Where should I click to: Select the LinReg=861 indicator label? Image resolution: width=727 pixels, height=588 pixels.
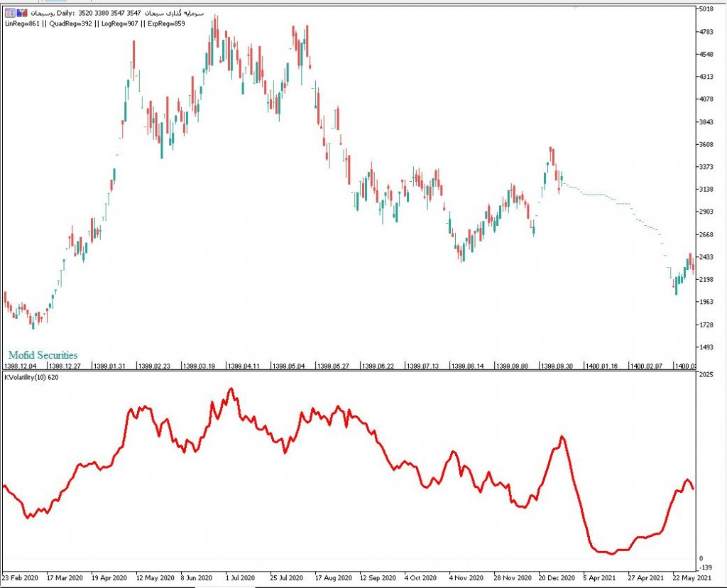22,23
